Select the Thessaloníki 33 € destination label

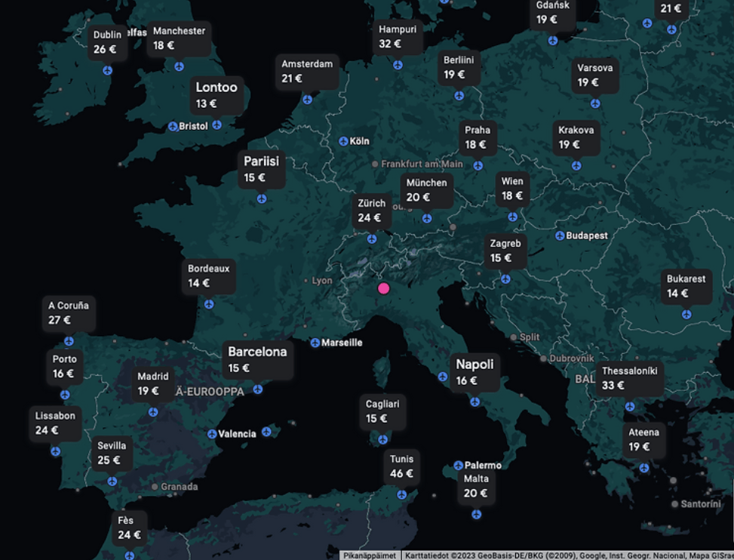point(630,377)
